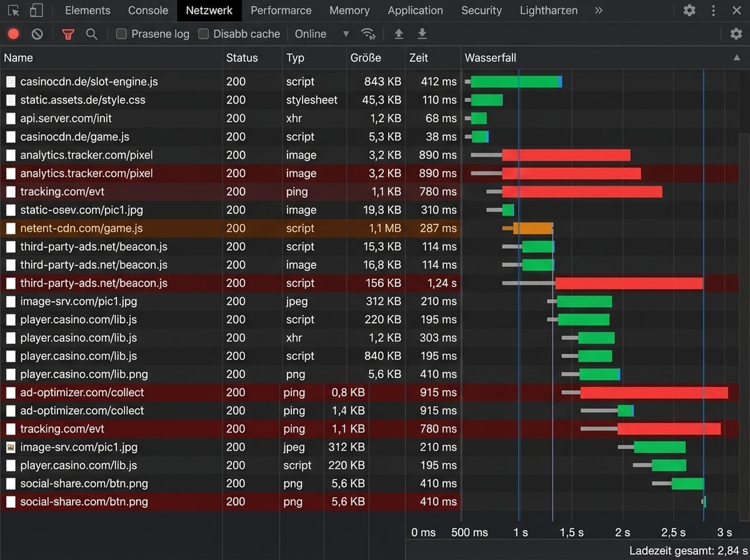Stop recording with the red record button
This screenshot has width=750, height=560.
[x=13, y=34]
